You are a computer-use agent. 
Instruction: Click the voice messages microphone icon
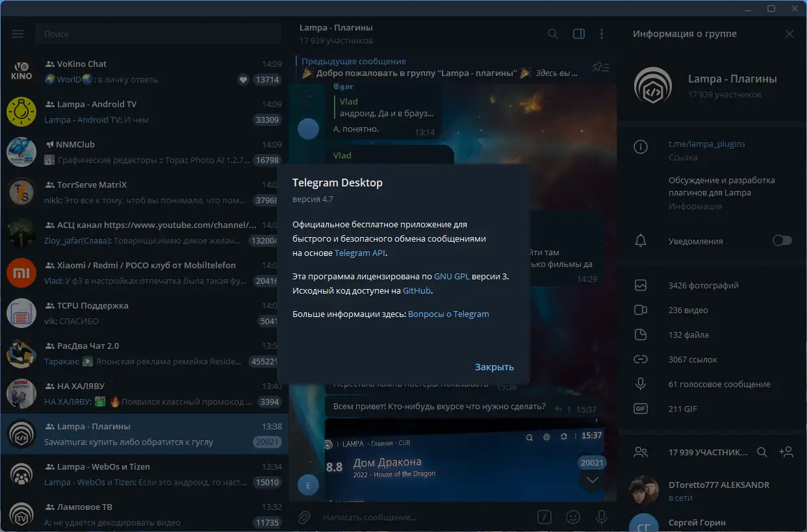[641, 384]
